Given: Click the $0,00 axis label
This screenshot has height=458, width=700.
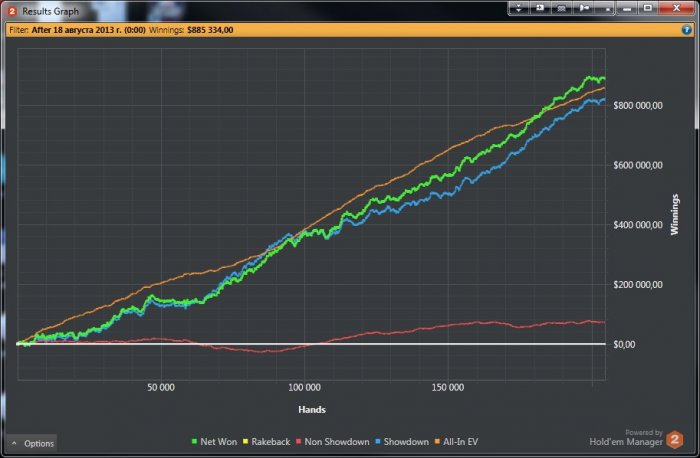Looking at the screenshot, I should click(x=624, y=344).
